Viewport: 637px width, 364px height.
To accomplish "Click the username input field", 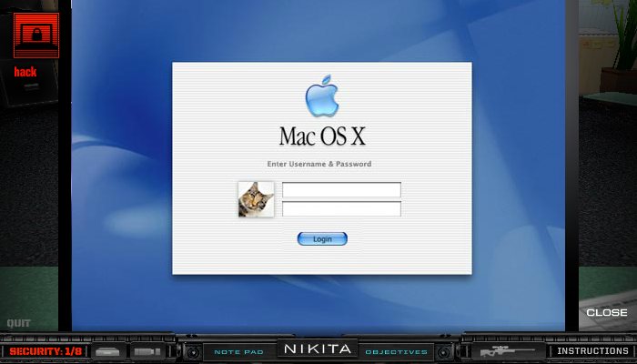I will click(341, 189).
